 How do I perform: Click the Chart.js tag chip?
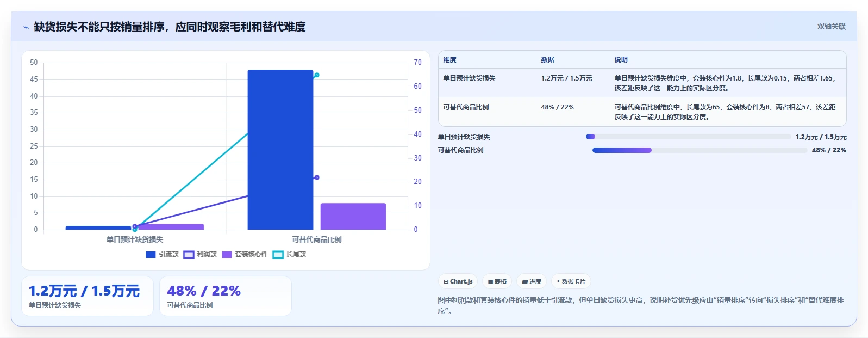pos(458,281)
